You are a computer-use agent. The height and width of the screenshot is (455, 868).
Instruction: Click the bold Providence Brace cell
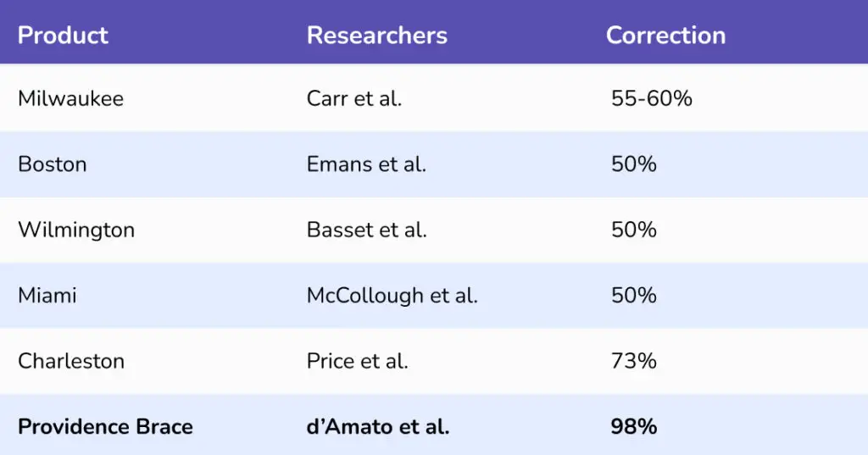pos(105,427)
